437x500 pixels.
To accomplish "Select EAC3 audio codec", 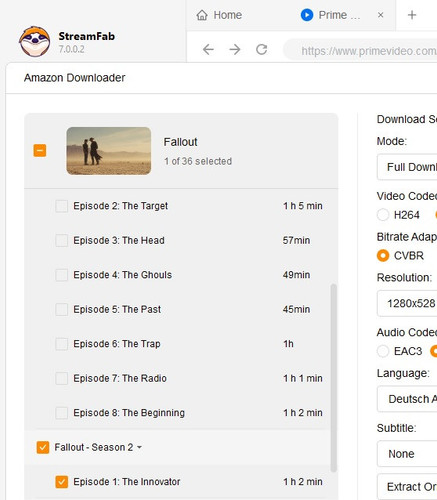I will (x=383, y=351).
